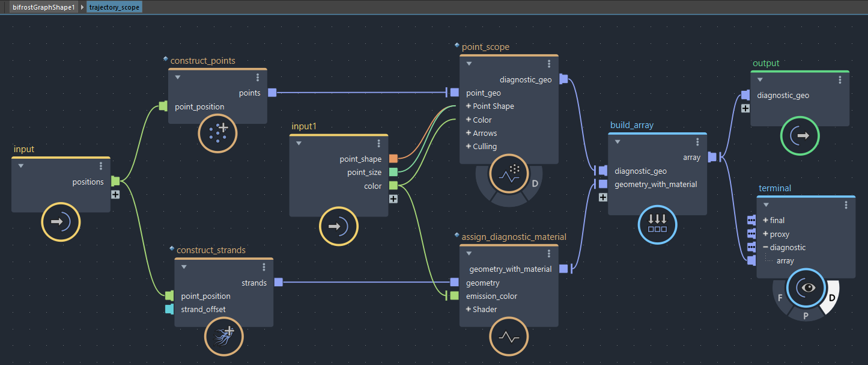Click the construct_strands node strands icon

223,337
